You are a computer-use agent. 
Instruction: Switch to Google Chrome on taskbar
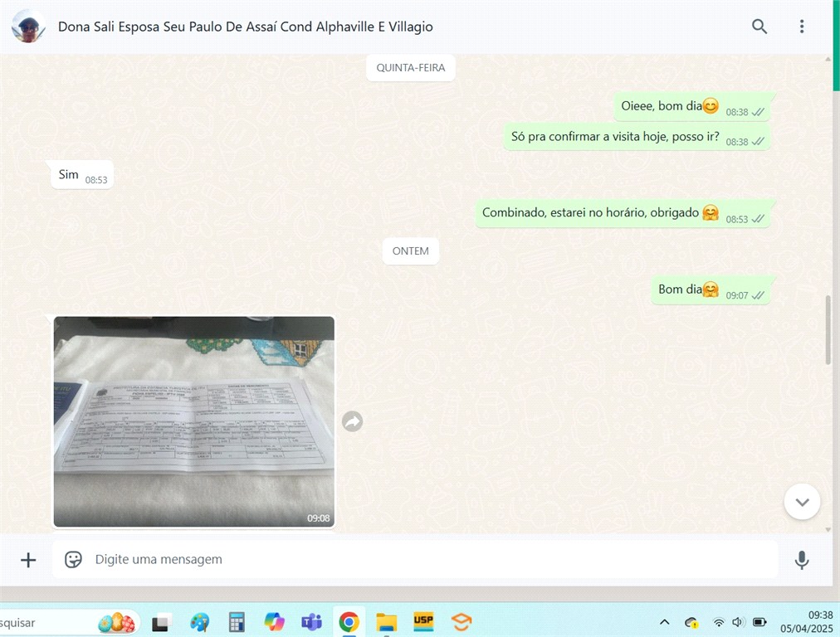[349, 623]
